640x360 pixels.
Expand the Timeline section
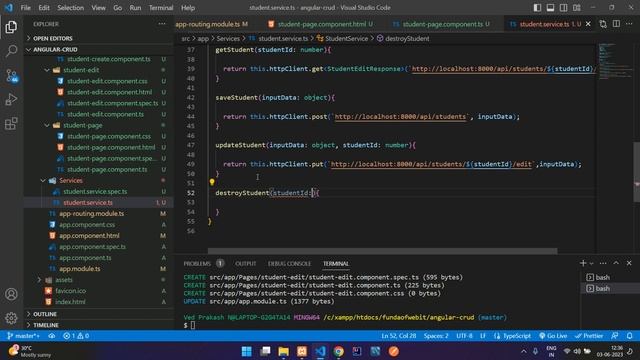[x=46, y=325]
